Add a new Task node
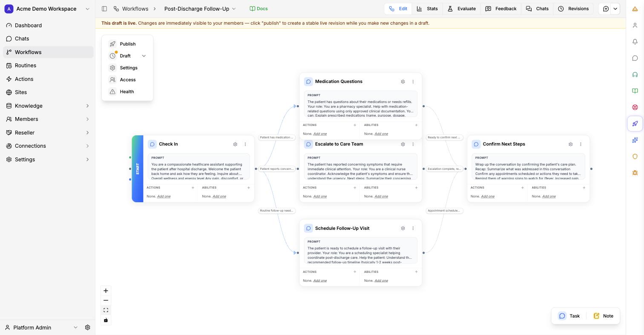 click(569, 316)
